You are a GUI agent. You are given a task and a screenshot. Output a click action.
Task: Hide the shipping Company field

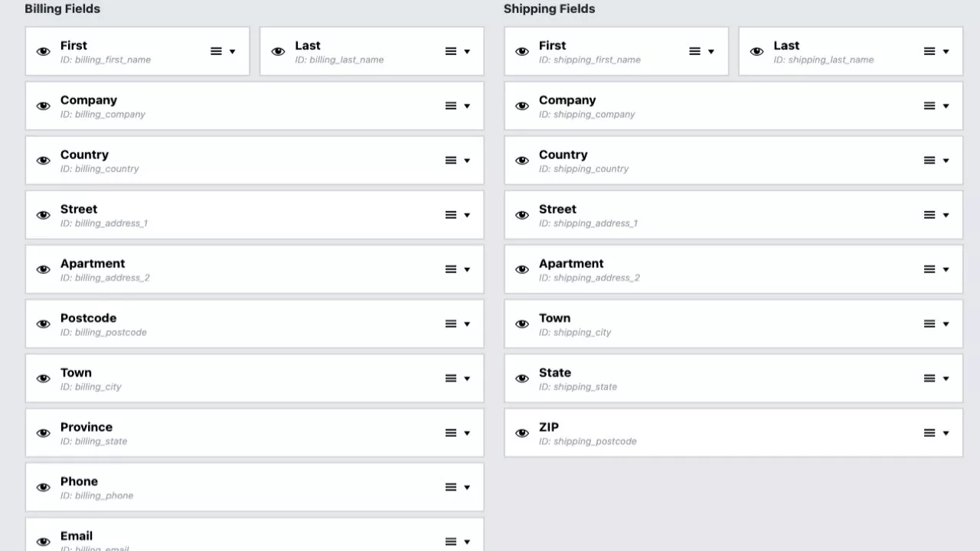(x=522, y=106)
